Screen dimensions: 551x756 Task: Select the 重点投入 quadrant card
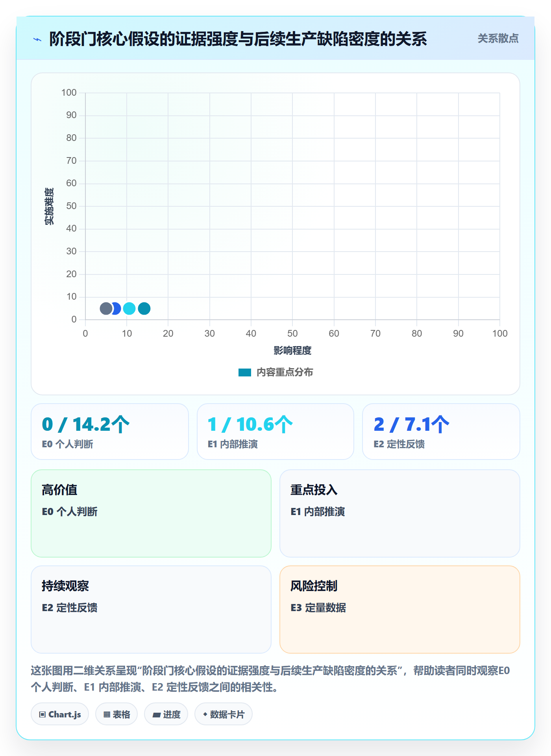400,513
